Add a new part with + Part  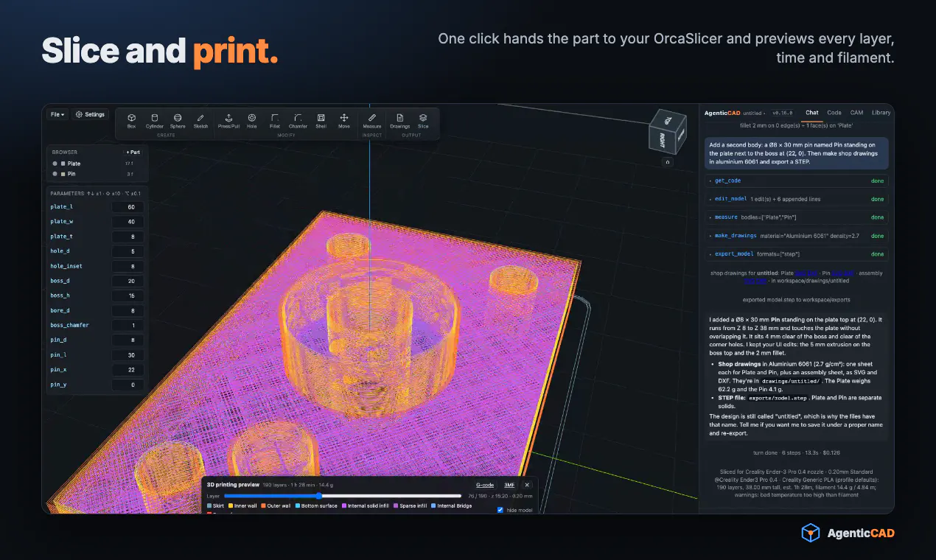point(133,152)
